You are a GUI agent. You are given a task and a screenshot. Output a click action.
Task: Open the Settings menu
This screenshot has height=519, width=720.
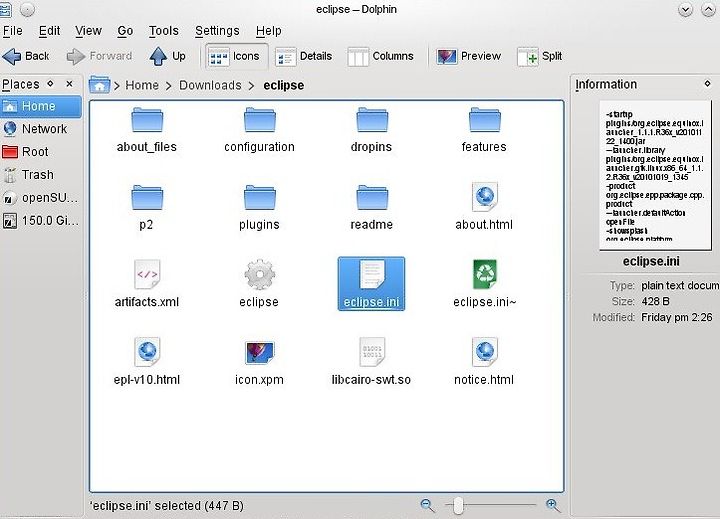click(x=217, y=31)
